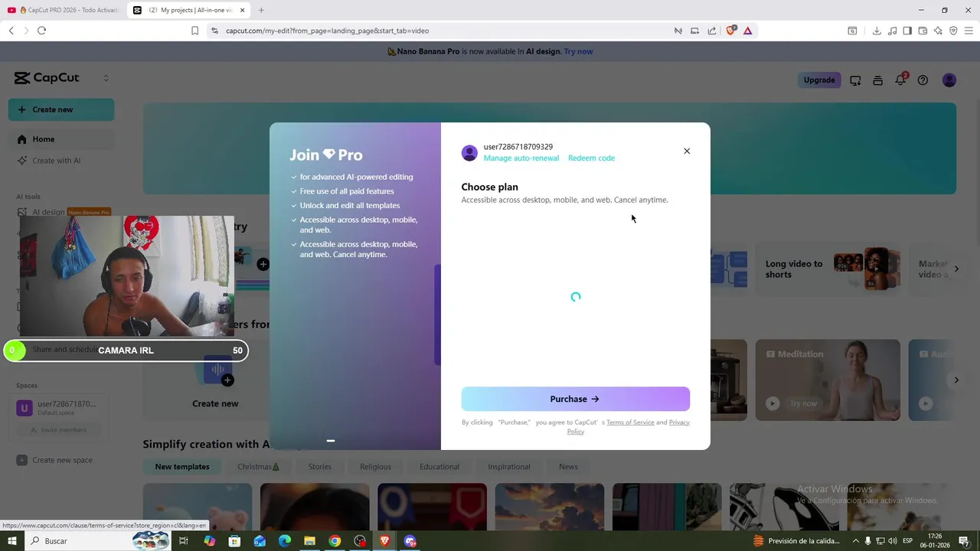Image resolution: width=980 pixels, height=551 pixels.
Task: Click the Purchase button
Action: (575, 399)
